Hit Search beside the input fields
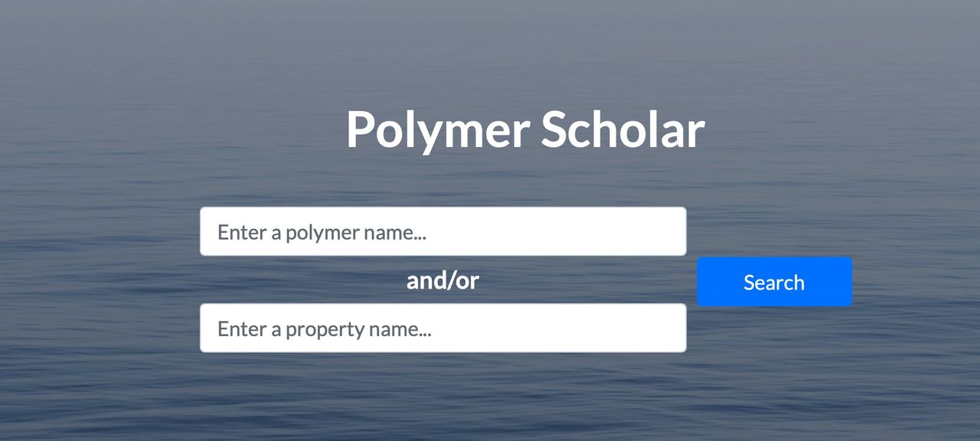The width and height of the screenshot is (980, 441). pos(774,282)
